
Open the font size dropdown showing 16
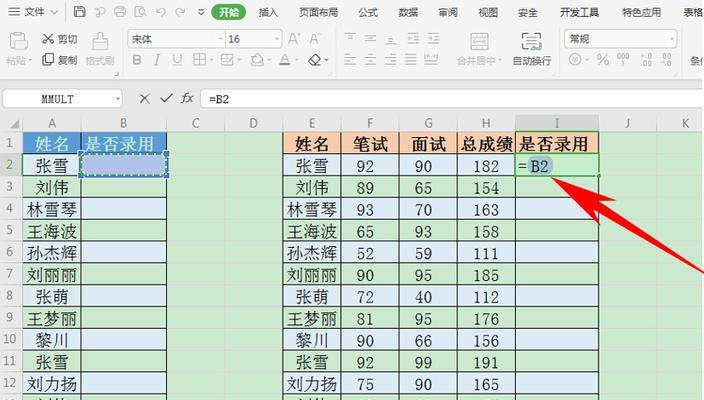(277, 39)
